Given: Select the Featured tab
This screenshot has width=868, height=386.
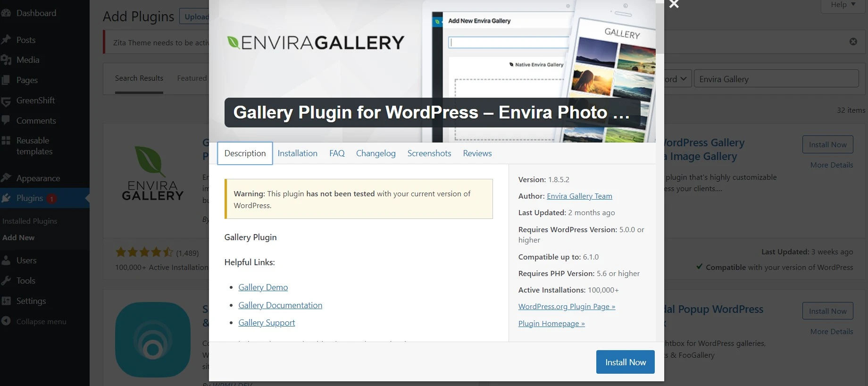Looking at the screenshot, I should [x=192, y=78].
